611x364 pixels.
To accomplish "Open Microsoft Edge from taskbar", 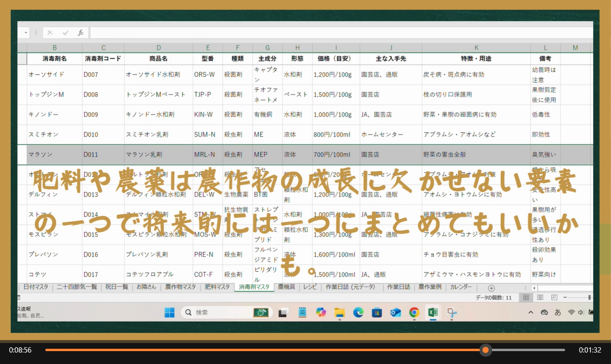I will [x=358, y=312].
